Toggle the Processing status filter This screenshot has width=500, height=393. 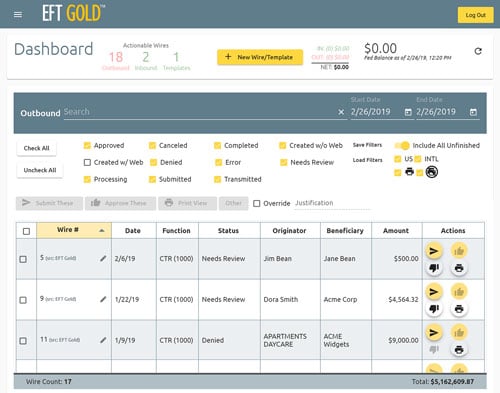(x=87, y=179)
